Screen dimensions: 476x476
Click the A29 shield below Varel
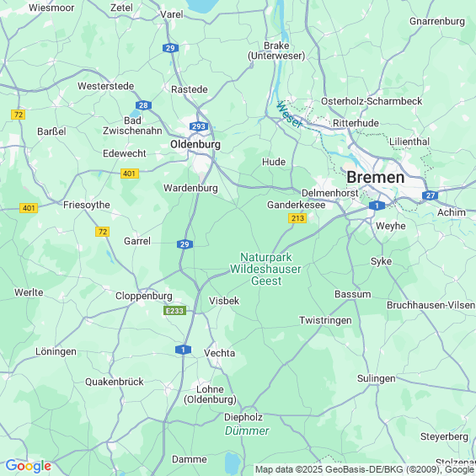click(170, 48)
